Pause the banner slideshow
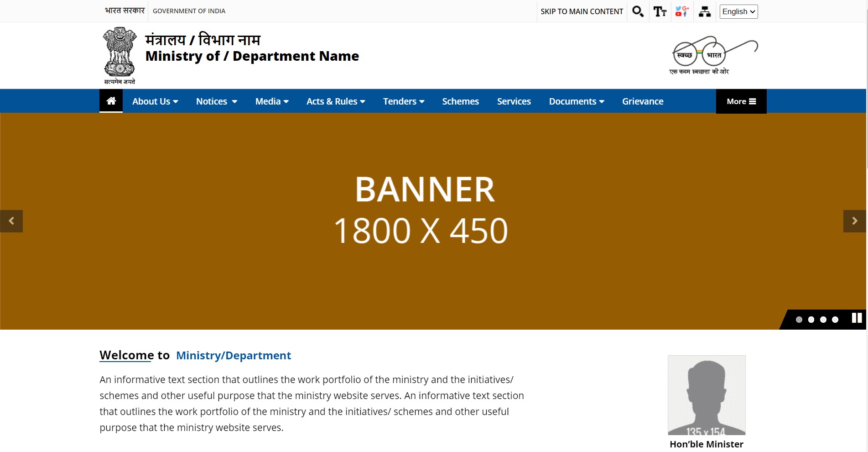 coord(857,318)
